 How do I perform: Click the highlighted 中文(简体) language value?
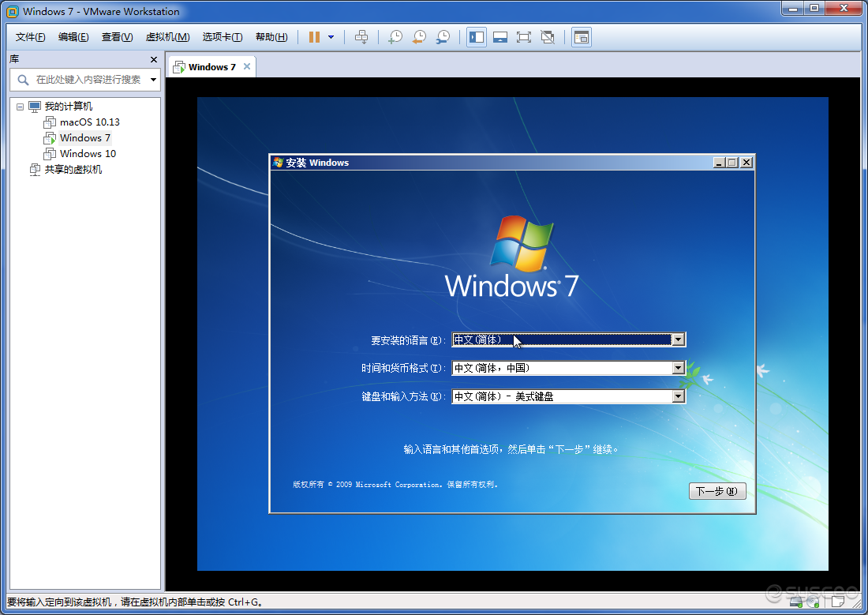pos(477,339)
